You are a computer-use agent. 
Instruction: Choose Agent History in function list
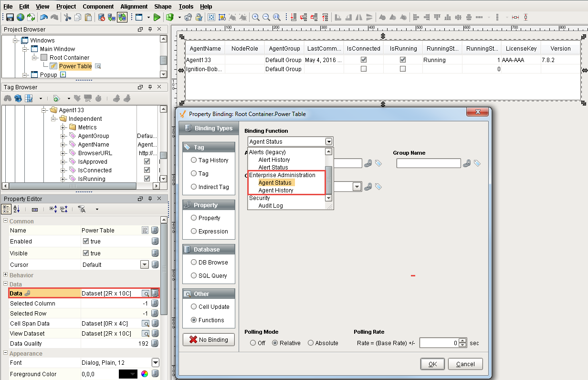click(276, 190)
